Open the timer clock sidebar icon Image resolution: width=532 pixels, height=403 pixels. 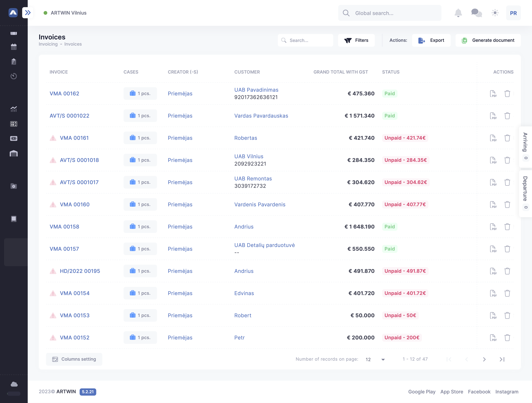14,76
